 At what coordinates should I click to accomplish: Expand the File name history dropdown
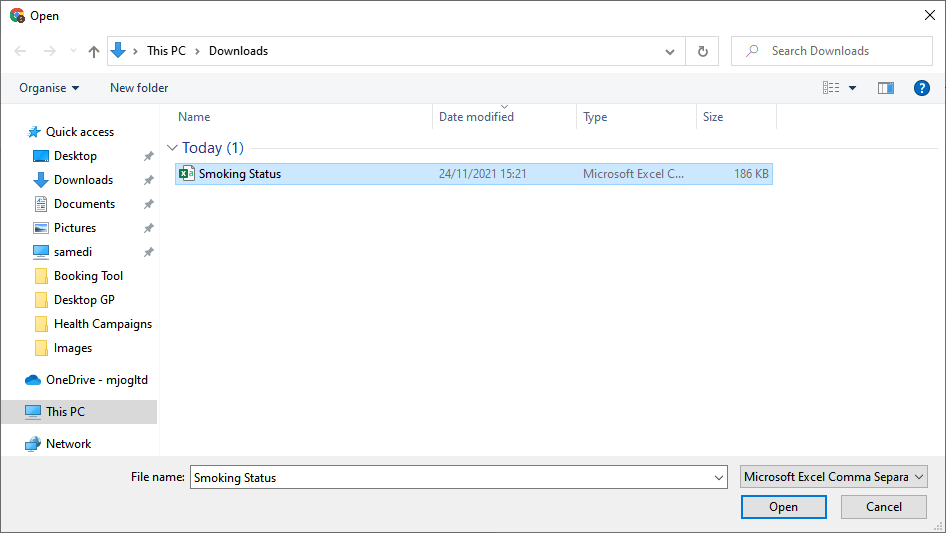719,478
